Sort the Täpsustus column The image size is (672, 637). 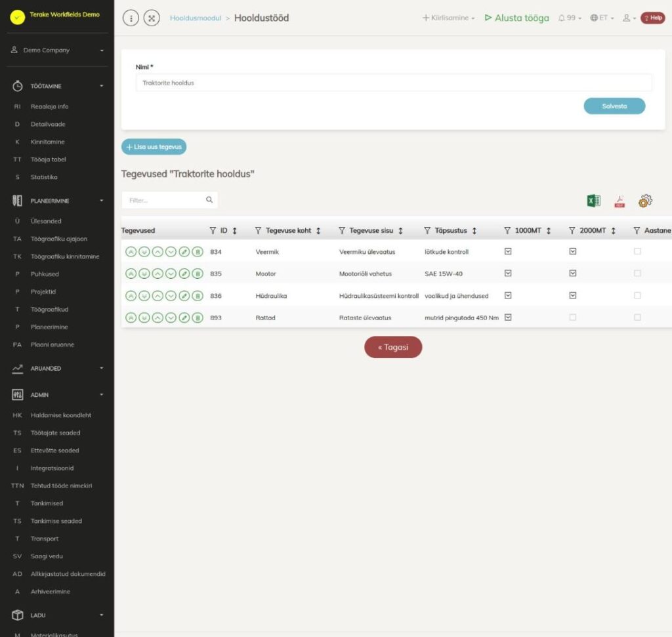[x=474, y=230]
